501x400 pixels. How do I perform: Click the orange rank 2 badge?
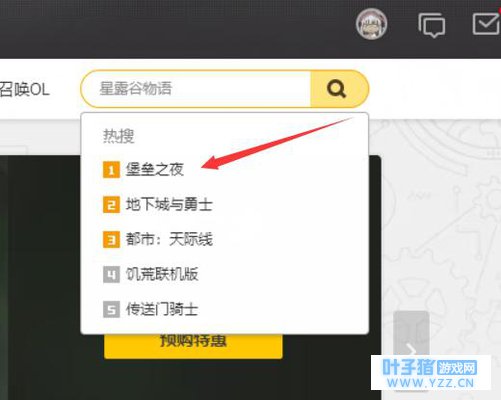pyautogui.click(x=111, y=205)
